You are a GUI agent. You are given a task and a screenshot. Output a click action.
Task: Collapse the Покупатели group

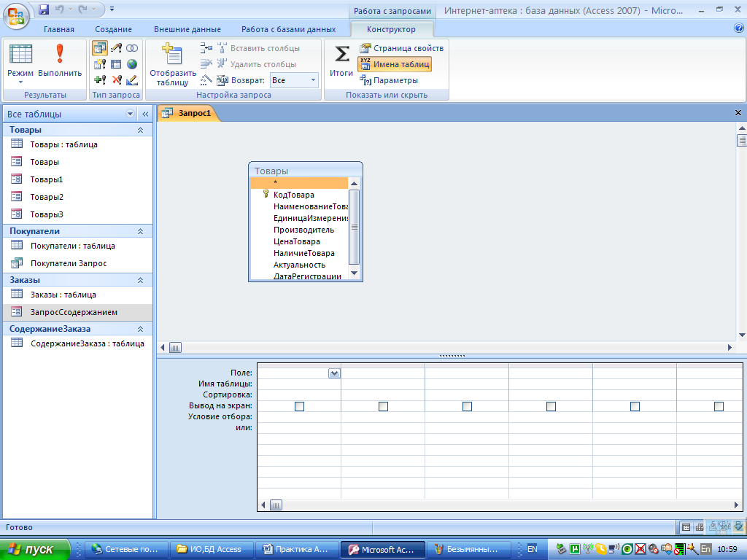click(141, 231)
